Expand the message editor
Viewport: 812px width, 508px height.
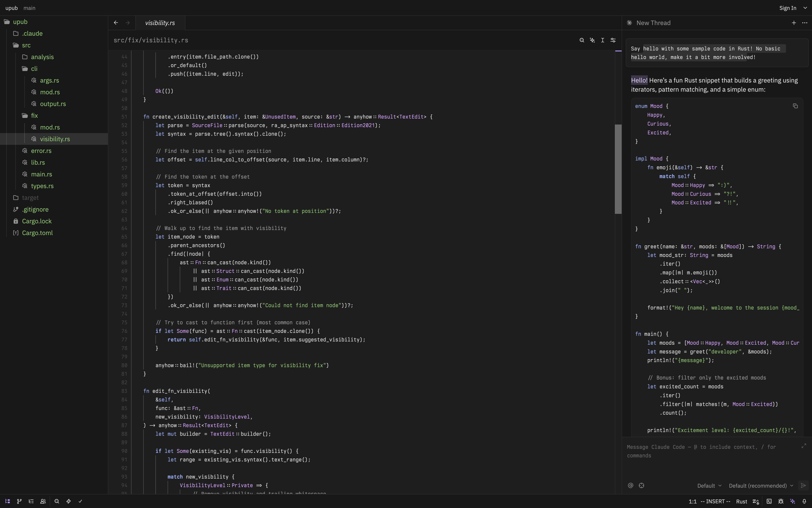(x=804, y=446)
